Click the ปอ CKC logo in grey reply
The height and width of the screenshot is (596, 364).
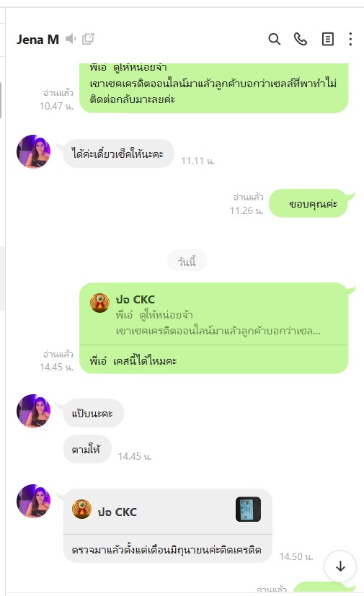81,510
